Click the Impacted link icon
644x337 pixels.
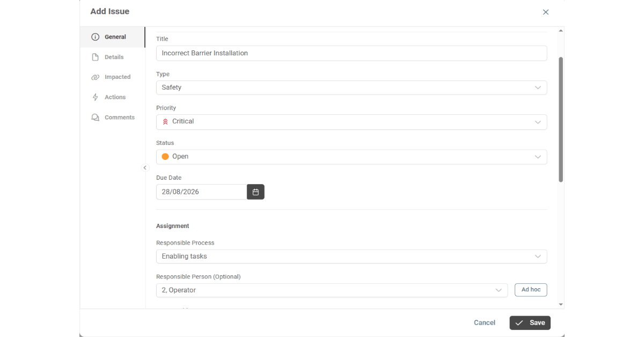tap(96, 77)
